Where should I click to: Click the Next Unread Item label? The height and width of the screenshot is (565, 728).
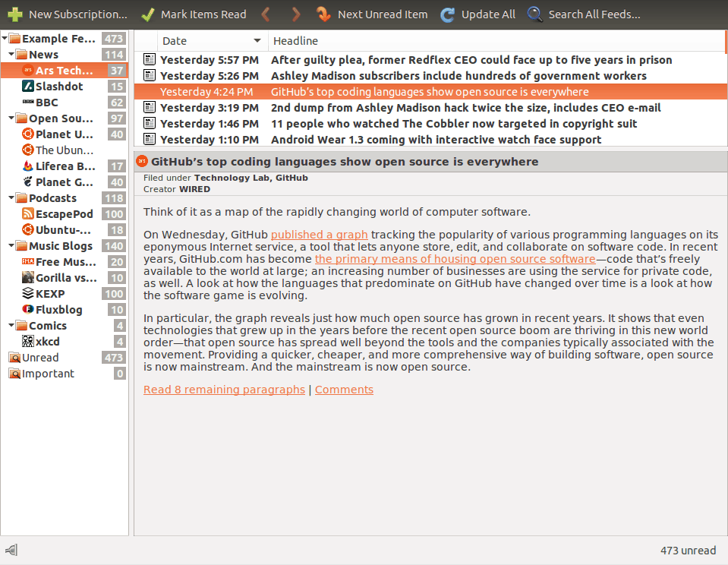click(x=383, y=14)
